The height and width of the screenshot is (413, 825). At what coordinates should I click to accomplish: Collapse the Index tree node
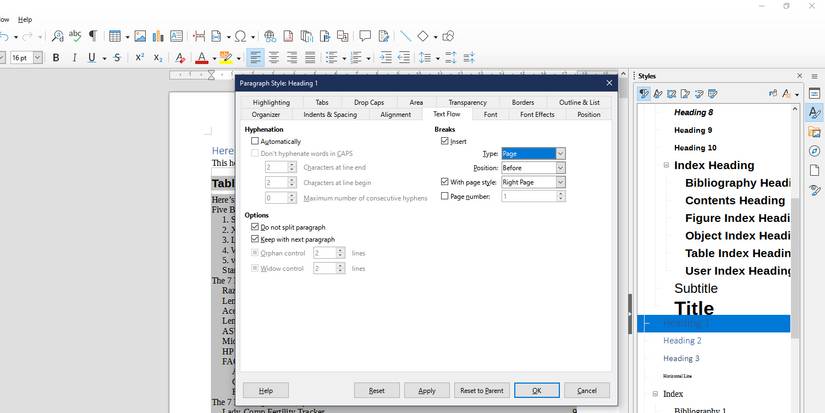[x=655, y=394]
